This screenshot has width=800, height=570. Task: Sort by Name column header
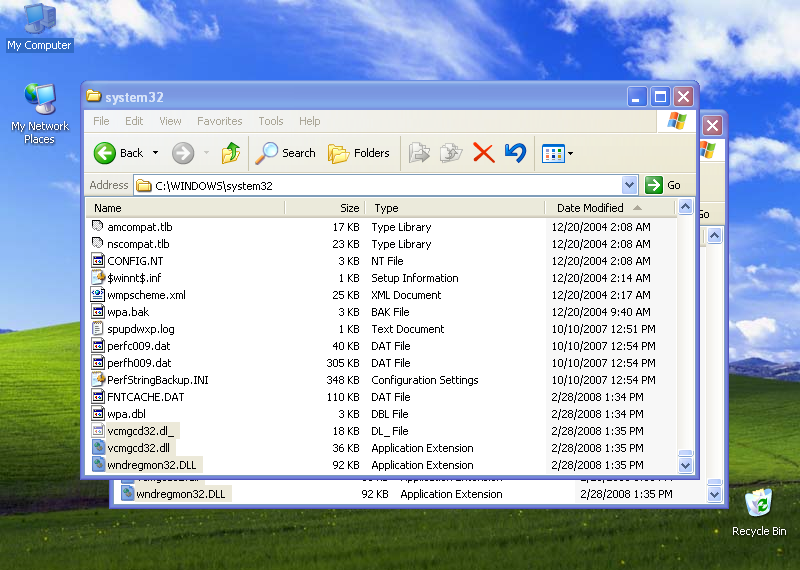click(186, 208)
